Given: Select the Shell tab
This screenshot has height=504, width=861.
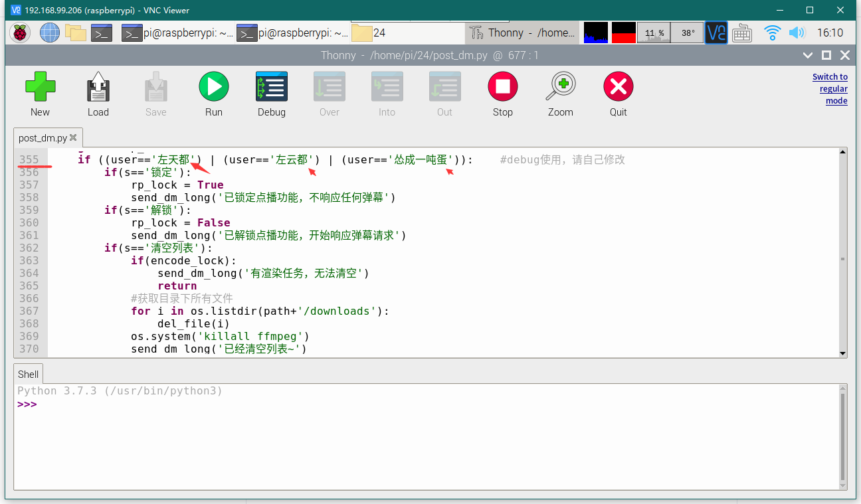Looking at the screenshot, I should (29, 375).
